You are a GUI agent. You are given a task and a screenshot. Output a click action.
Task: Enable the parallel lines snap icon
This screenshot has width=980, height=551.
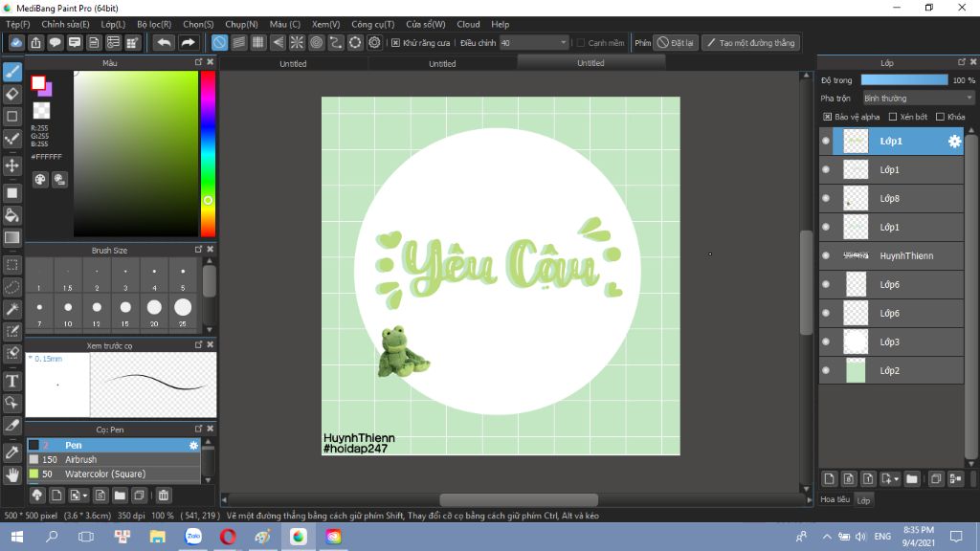[238, 42]
